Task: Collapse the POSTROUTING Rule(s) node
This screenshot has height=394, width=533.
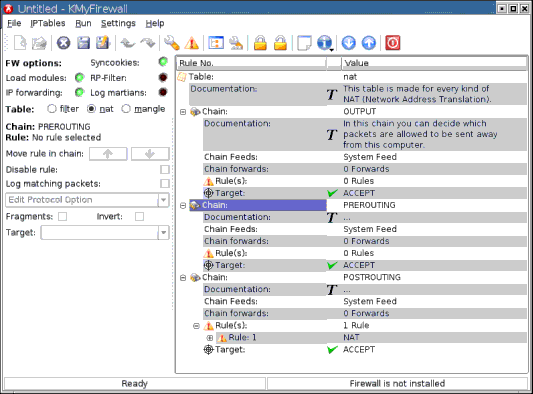Action: (x=196, y=326)
